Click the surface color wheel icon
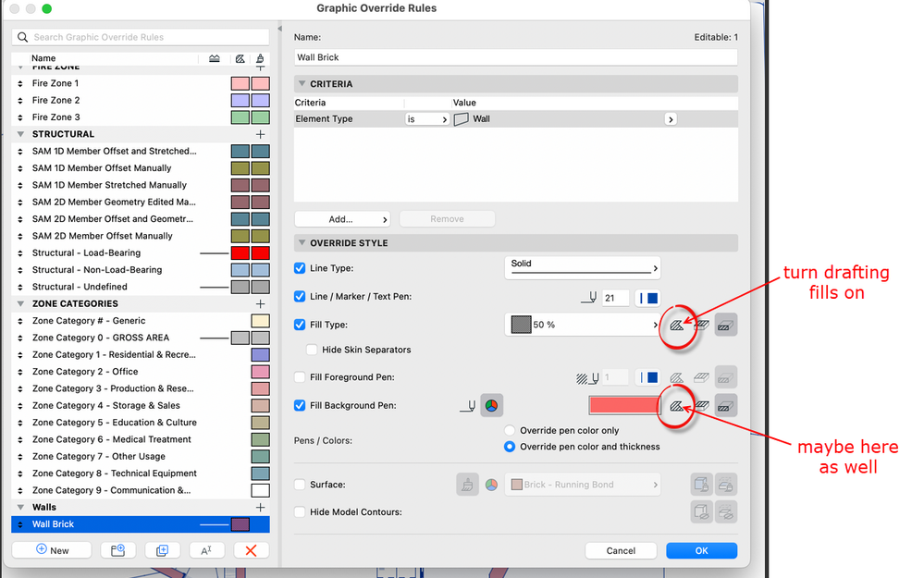The height and width of the screenshot is (578, 924). coord(491,485)
